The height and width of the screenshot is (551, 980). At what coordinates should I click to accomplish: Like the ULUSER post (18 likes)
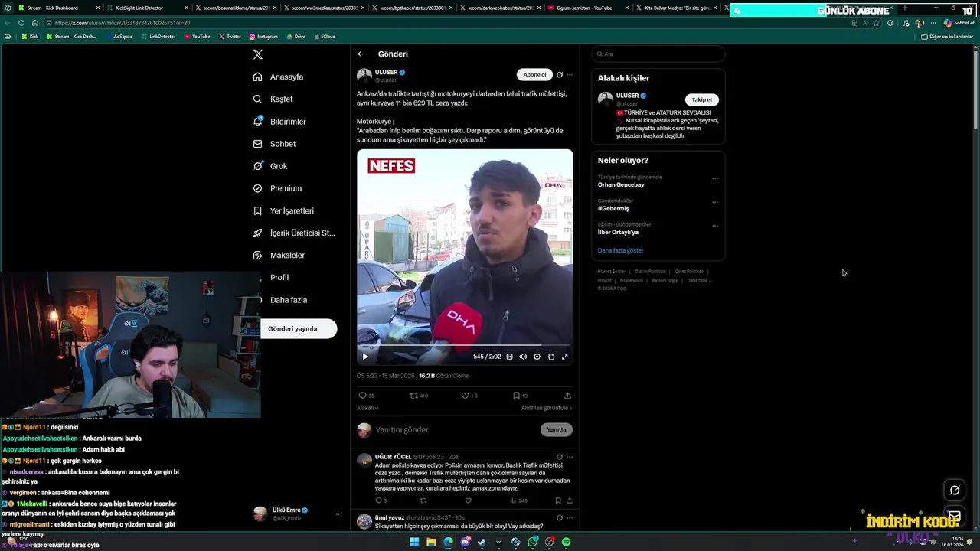point(469,396)
